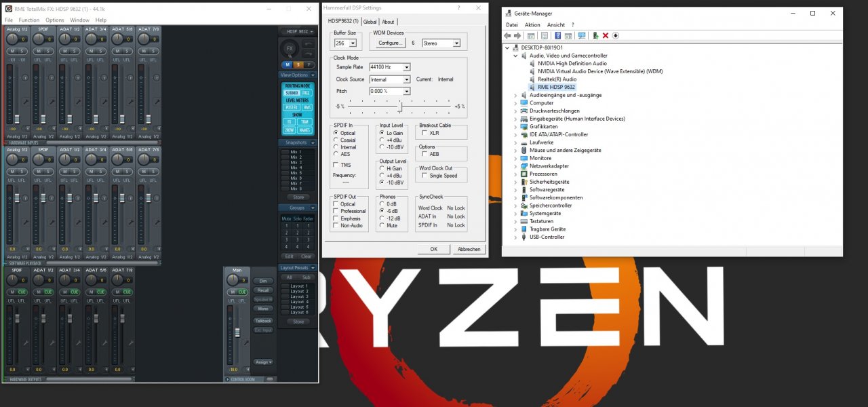Click the Dim button in control room
Image resolution: width=868 pixels, height=407 pixels.
(x=263, y=281)
